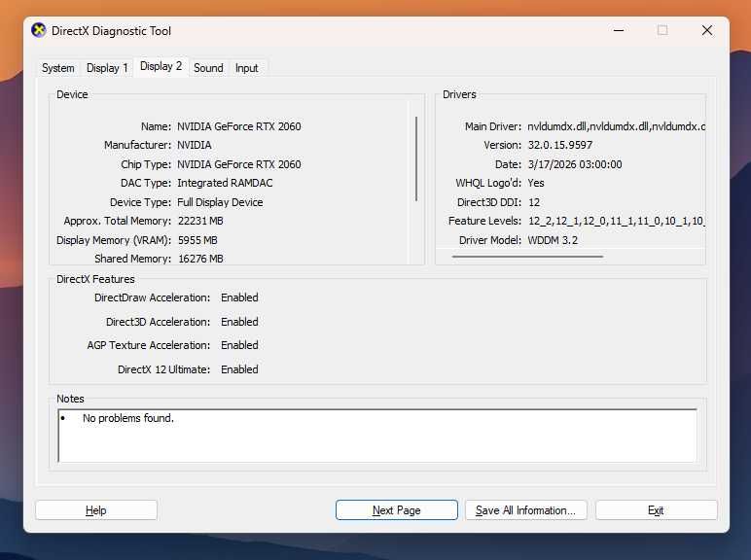751x560 pixels.
Task: Click the Feature Levels value list
Action: coord(617,221)
